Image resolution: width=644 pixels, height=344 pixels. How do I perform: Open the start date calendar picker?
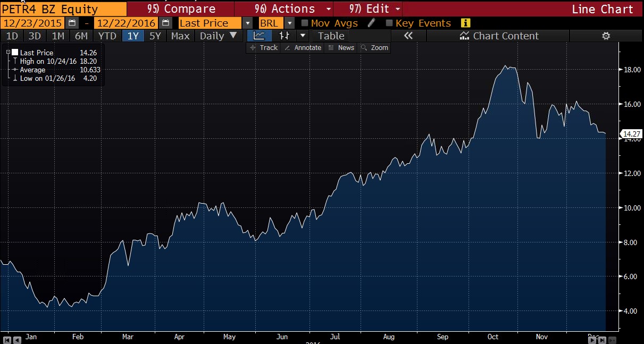[72, 23]
